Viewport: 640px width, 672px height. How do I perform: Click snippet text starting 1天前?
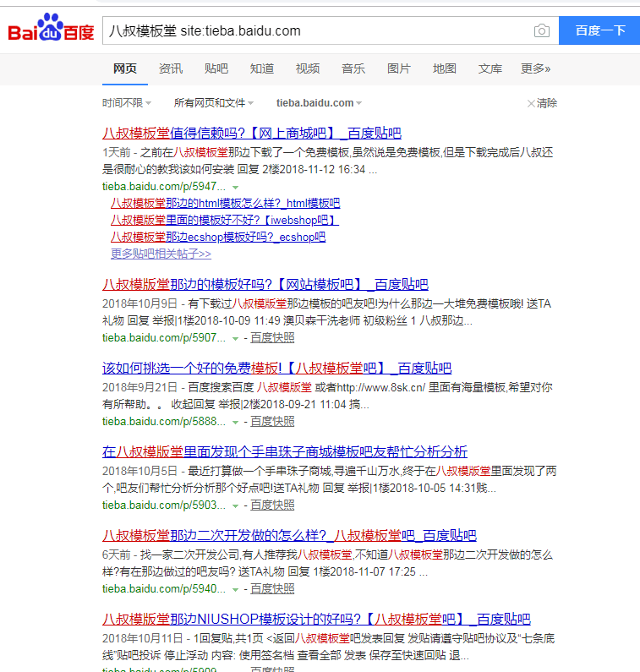point(327,161)
